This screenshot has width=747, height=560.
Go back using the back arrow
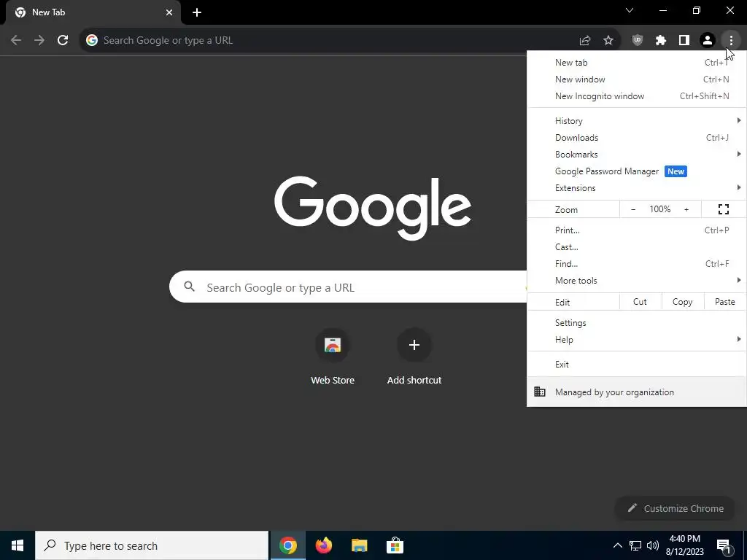(x=16, y=40)
